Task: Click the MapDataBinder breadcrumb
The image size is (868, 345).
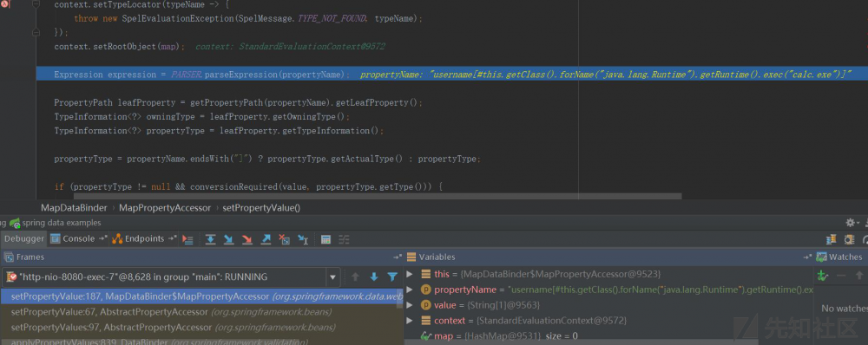Action: coord(74,208)
